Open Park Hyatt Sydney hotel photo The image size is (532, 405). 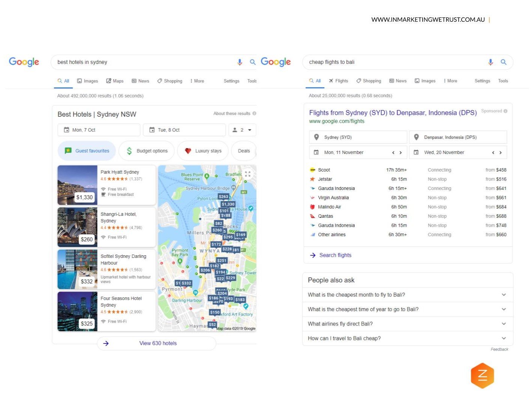78,185
